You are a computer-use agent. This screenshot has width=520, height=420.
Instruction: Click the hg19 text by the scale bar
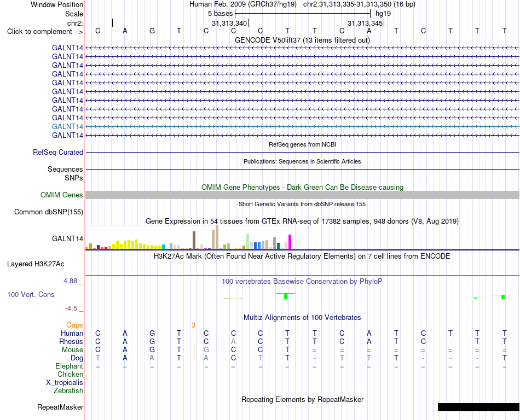pos(383,14)
